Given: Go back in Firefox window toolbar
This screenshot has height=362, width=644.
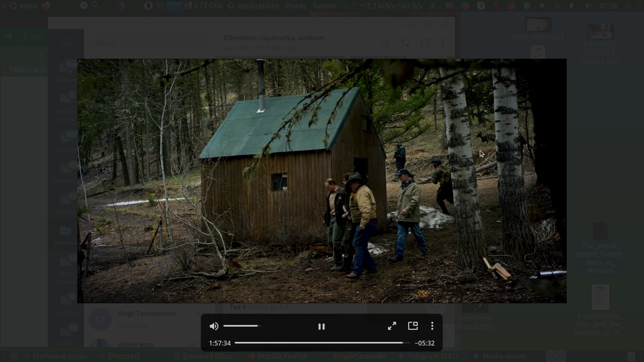Looking at the screenshot, I should [10, 55].
